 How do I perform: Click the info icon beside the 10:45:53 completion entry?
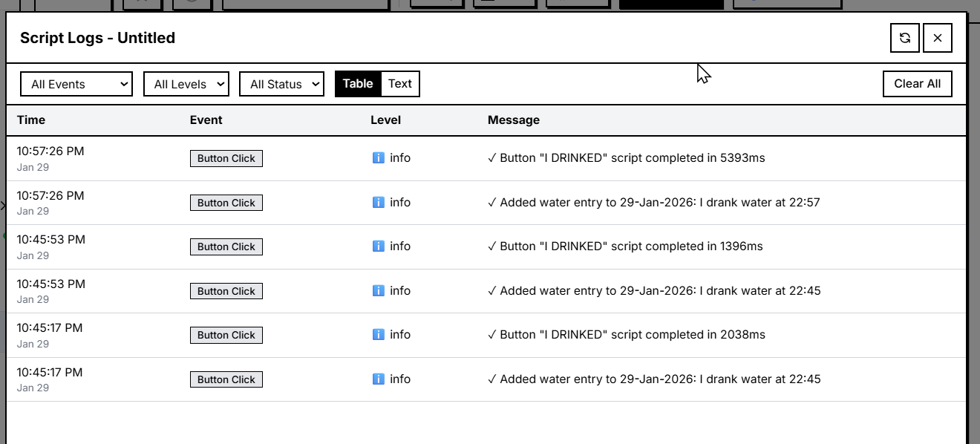378,247
